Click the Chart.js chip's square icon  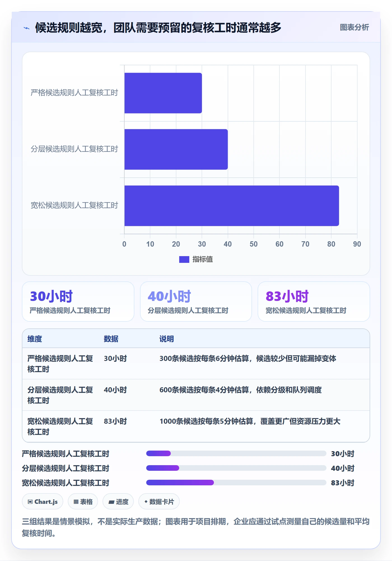tap(30, 502)
